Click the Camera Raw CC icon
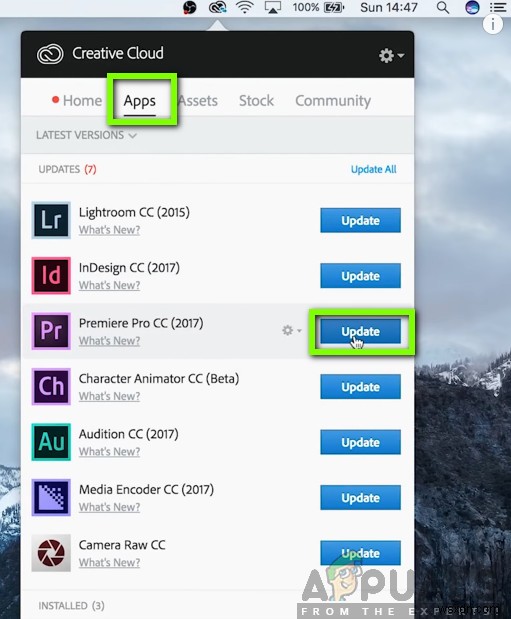The width and height of the screenshot is (511, 619). coord(51,553)
